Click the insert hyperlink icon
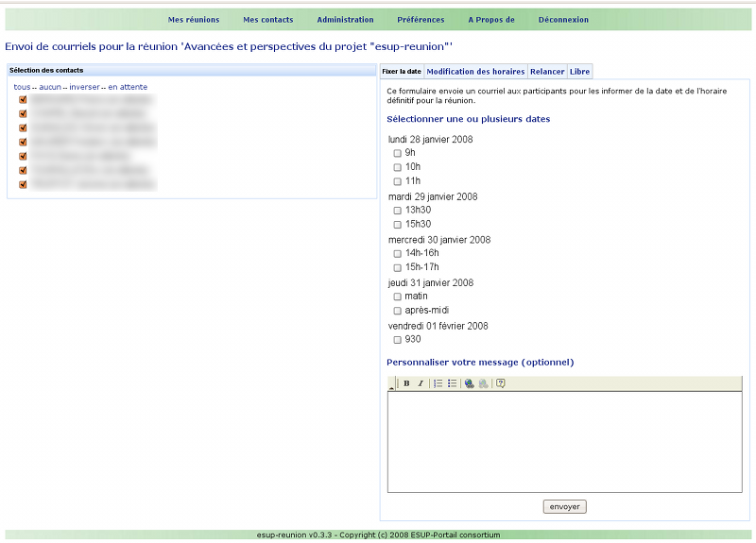Viewport: 756px width, 543px height. point(470,383)
